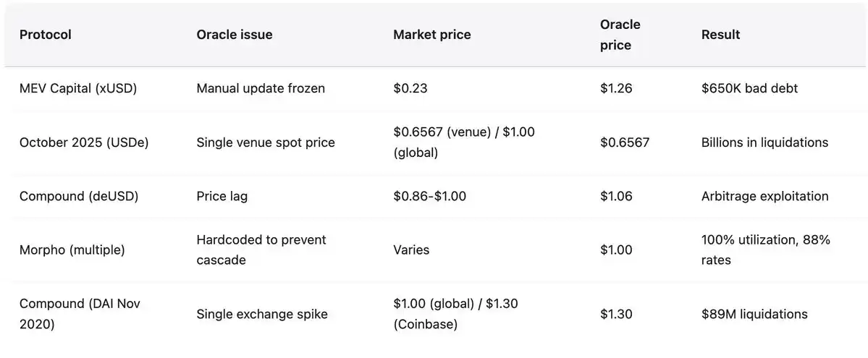Select the October 2025 (USDe) row label
The image size is (868, 358).
[84, 142]
